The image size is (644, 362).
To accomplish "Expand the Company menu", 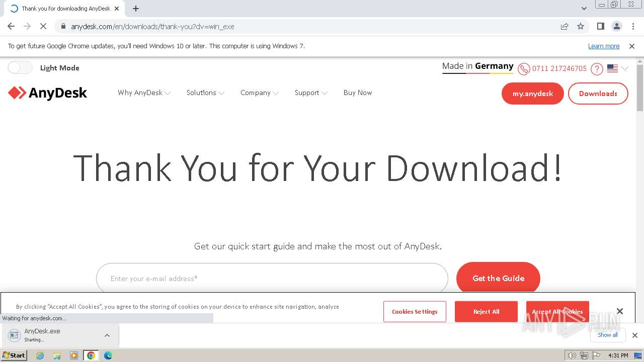I will [260, 93].
